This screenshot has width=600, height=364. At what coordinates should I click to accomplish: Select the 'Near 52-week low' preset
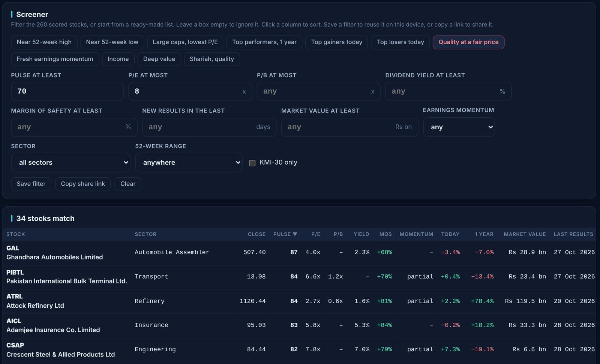112,42
